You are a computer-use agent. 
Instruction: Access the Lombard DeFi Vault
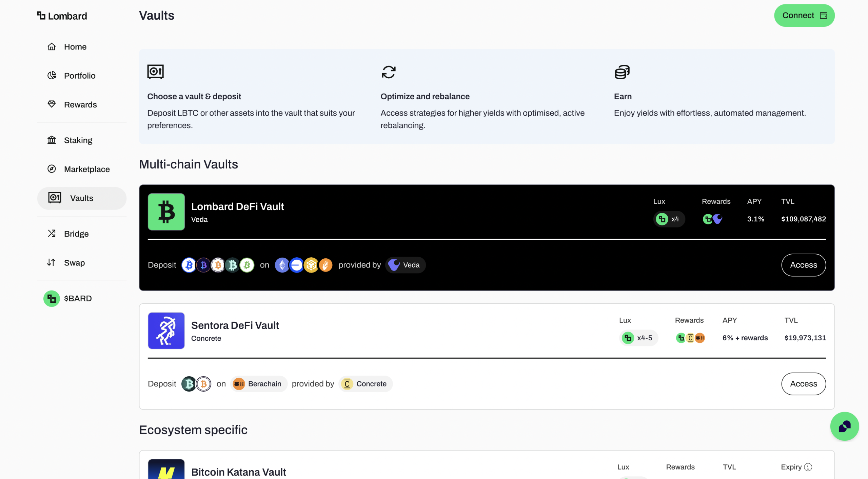pyautogui.click(x=804, y=265)
